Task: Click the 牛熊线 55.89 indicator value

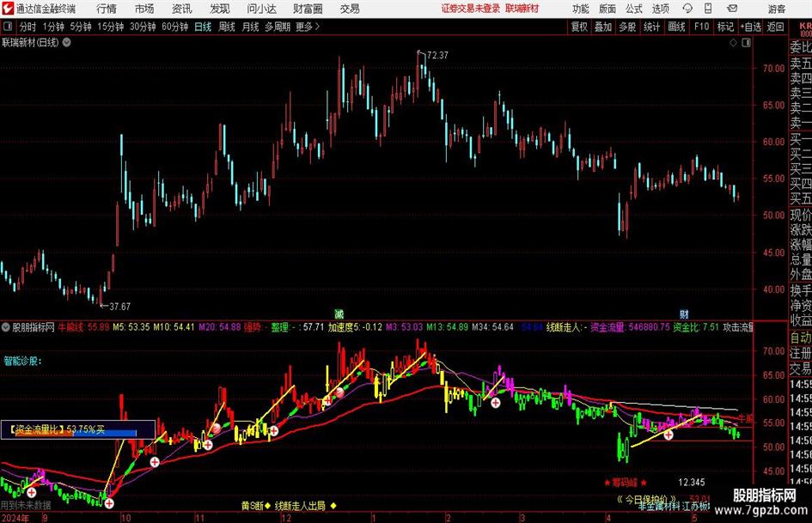Action: pyautogui.click(x=83, y=327)
